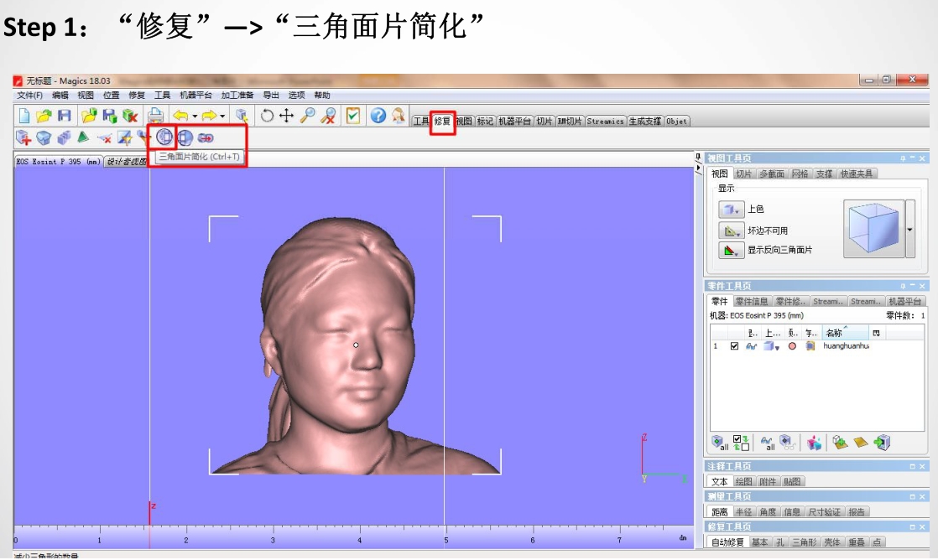
Task: Pick the Zoom magnifier tool
Action: [307, 115]
